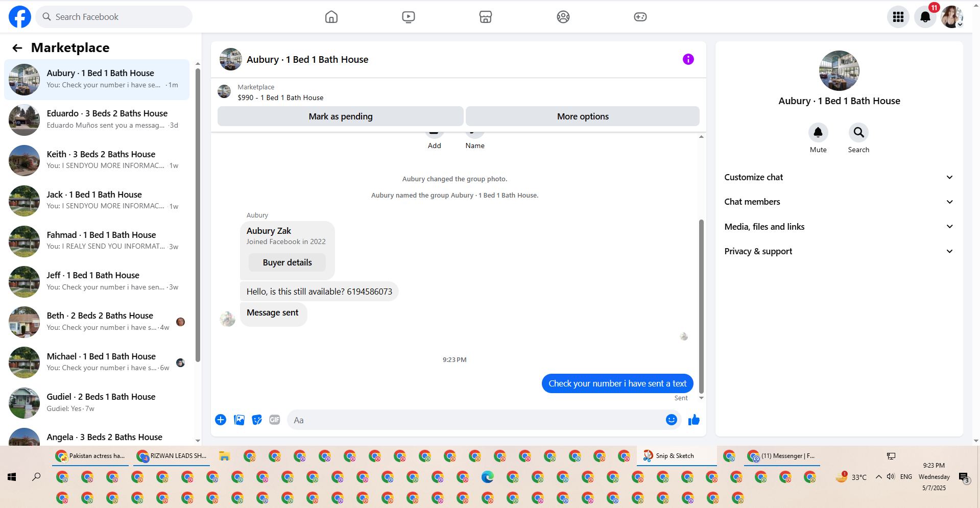The width and height of the screenshot is (980, 508).
Task: Click Mark as pending button
Action: [341, 116]
